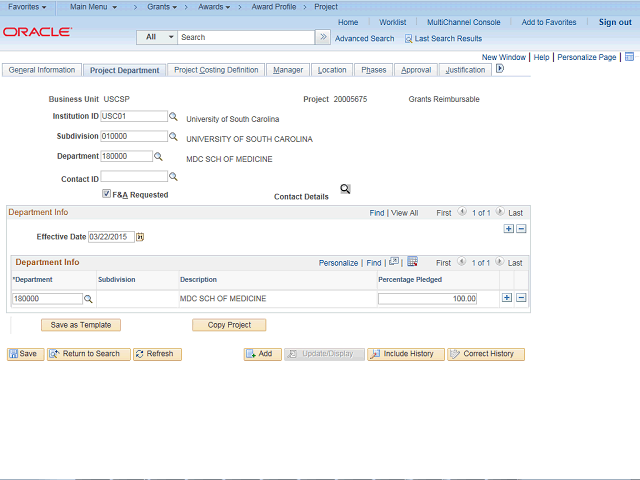Open Contact ID lookup magnifier
Image resolution: width=640 pixels, height=480 pixels.
coord(173,177)
